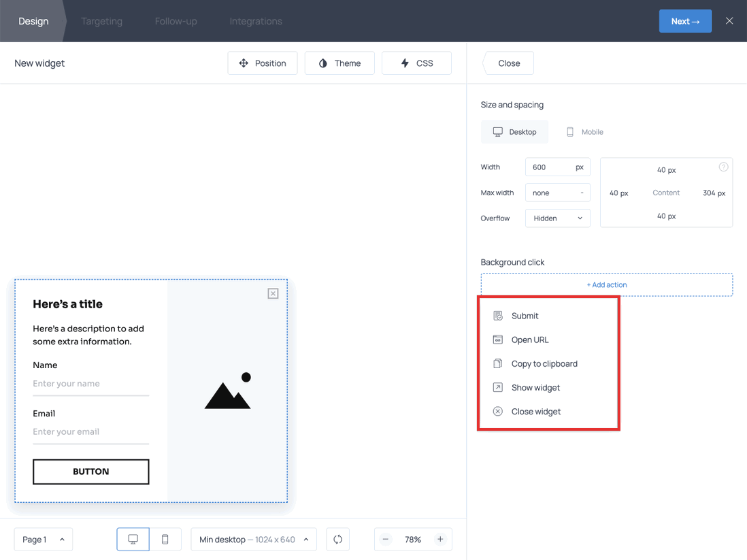This screenshot has width=747, height=560.
Task: Pick the Copy to clipboard action
Action: click(x=544, y=363)
